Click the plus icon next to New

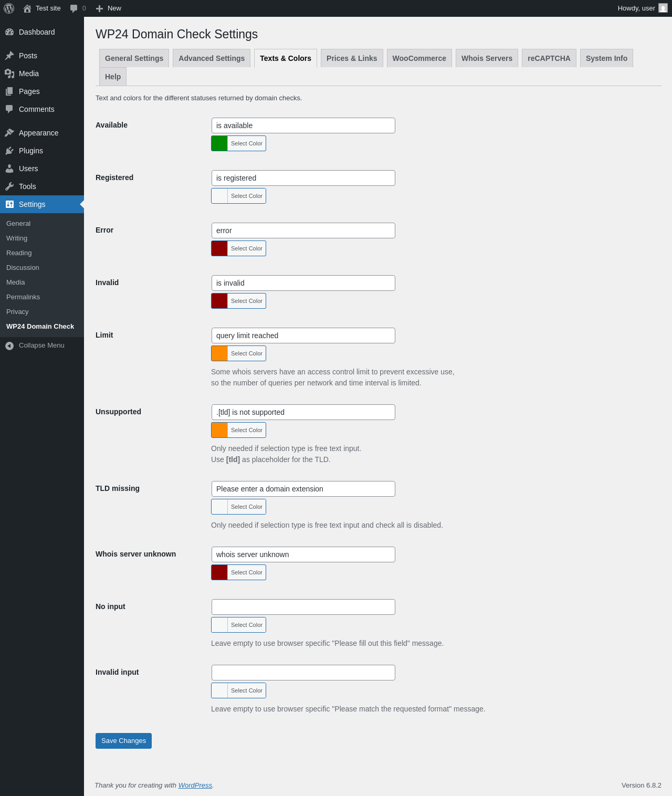click(99, 8)
